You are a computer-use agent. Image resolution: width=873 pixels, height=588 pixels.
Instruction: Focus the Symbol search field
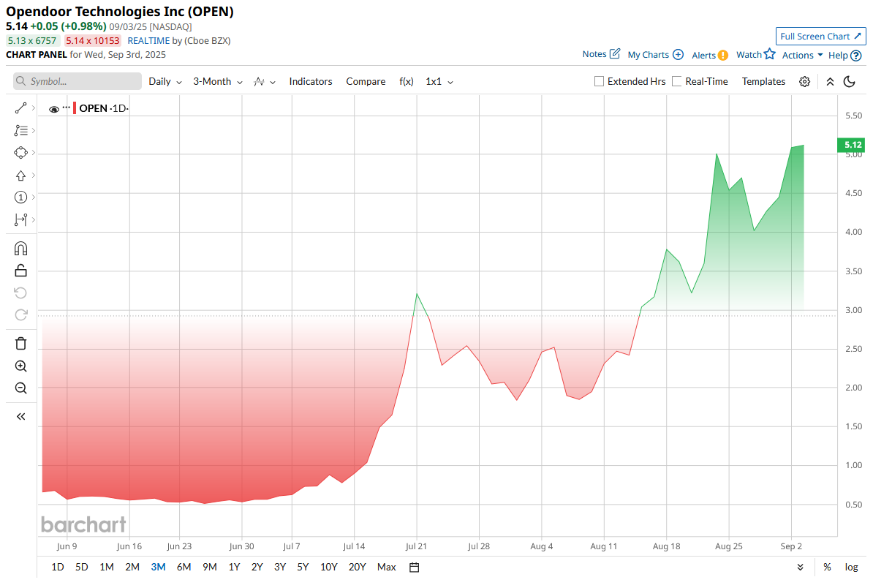pyautogui.click(x=78, y=81)
